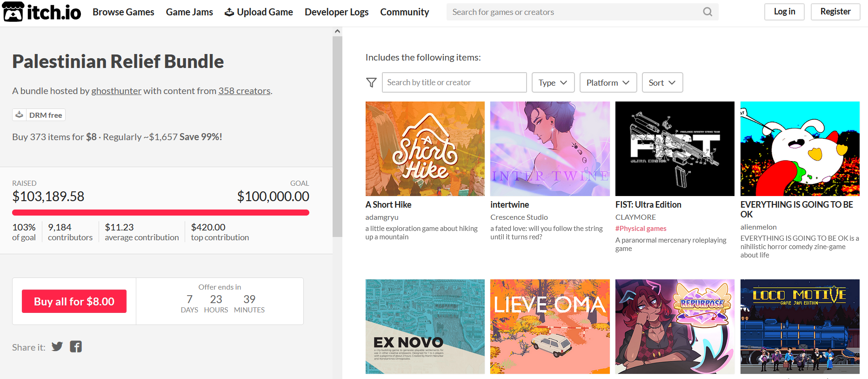Viewport: 868px width, 379px height.
Task: Open the #Physical games tag link
Action: coord(641,229)
